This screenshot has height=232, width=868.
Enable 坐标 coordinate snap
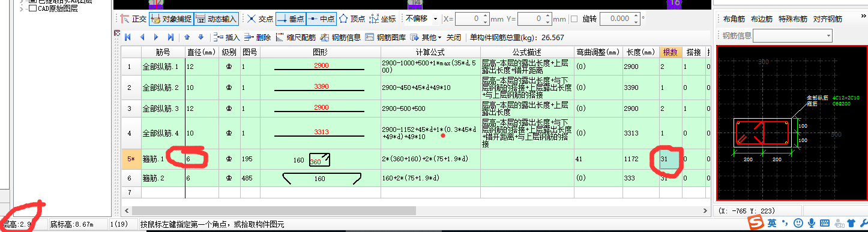382,19
